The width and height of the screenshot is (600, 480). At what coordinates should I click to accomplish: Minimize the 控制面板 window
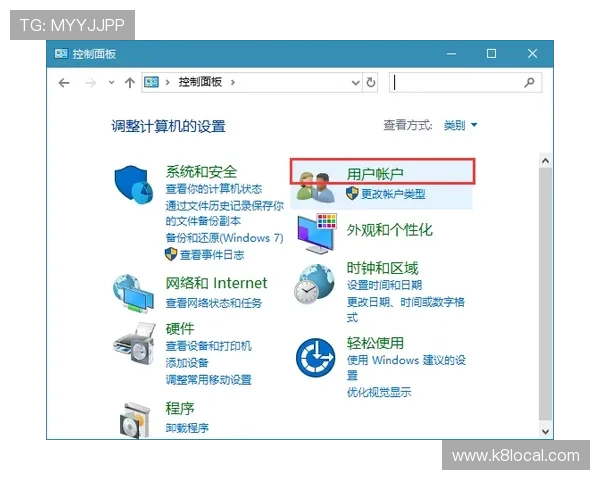click(x=452, y=54)
